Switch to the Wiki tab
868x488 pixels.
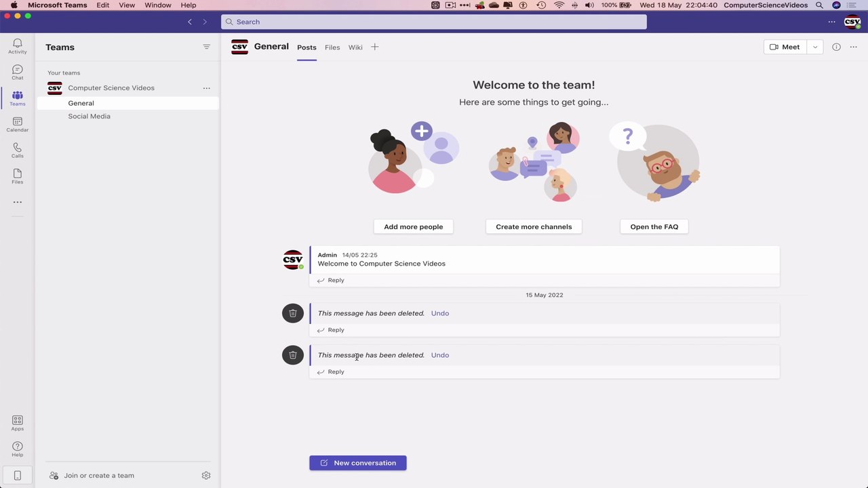pos(355,47)
